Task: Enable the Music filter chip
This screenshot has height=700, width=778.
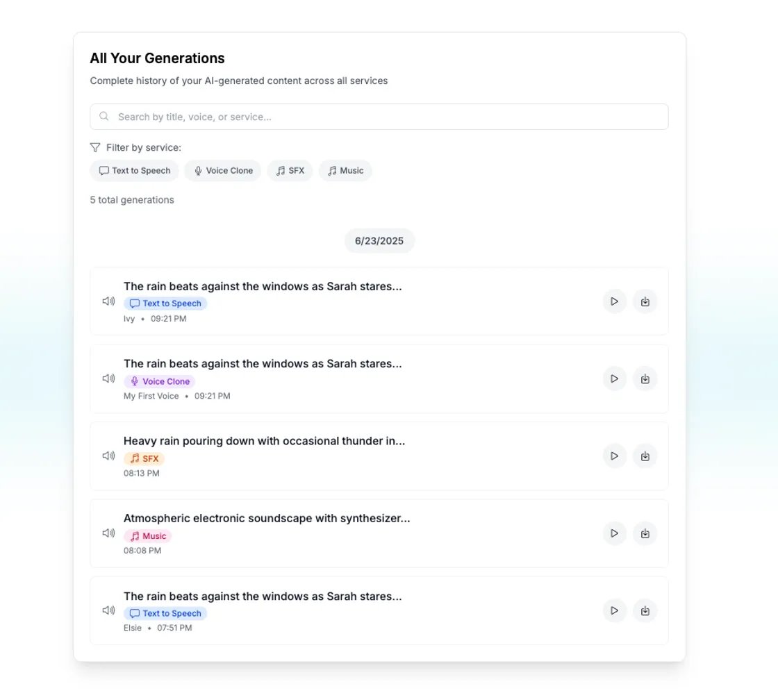Action: click(345, 170)
